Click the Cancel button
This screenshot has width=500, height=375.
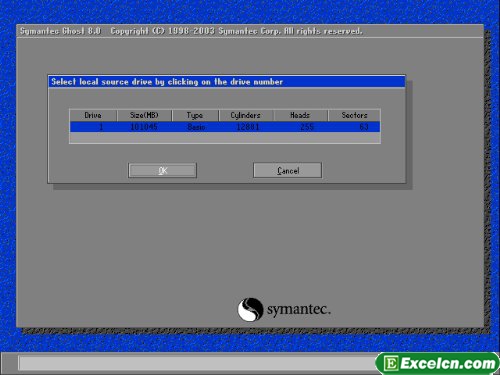(287, 170)
